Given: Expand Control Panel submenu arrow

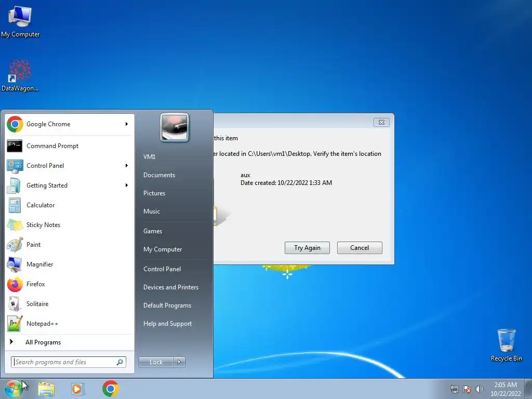Looking at the screenshot, I should click(x=127, y=166).
